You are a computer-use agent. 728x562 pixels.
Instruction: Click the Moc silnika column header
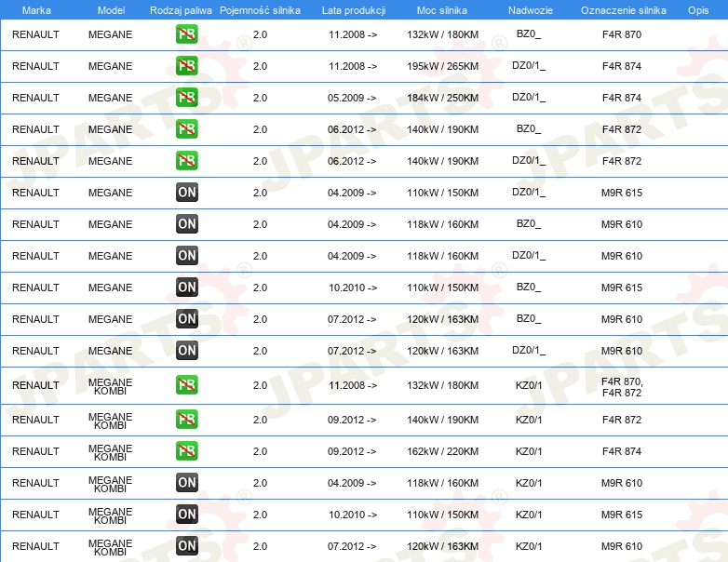click(442, 10)
